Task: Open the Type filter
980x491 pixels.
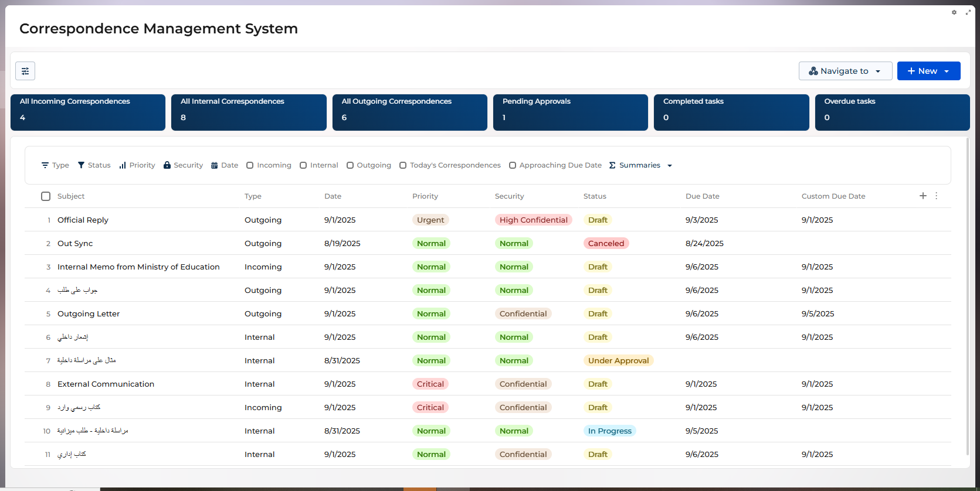Action: click(x=55, y=165)
